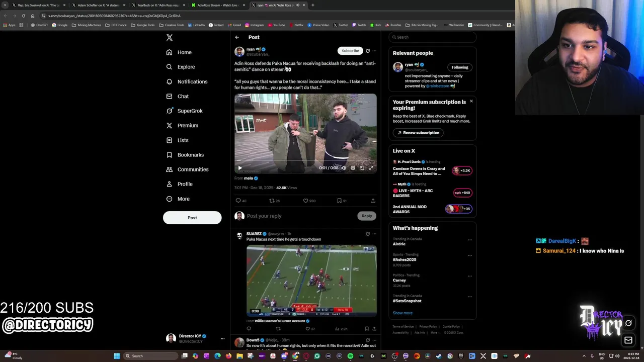Go back using the Post arrow
Image resolution: width=644 pixels, height=362 pixels.
pos(237,37)
